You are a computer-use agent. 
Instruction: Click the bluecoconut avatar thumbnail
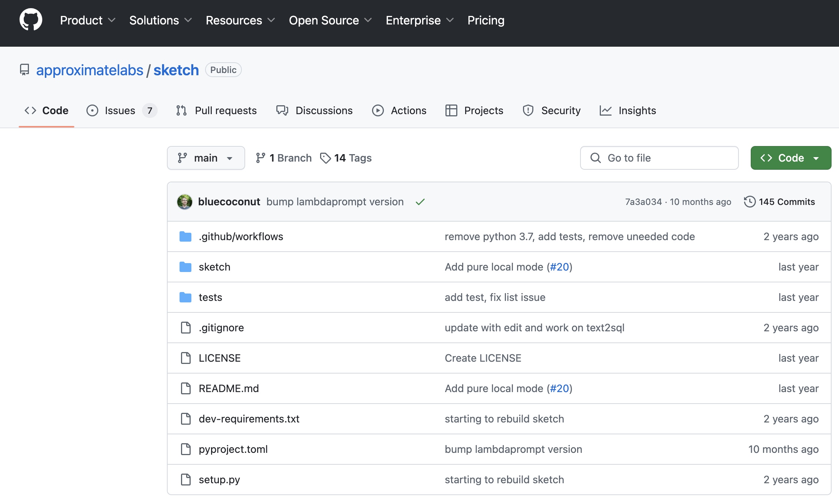click(x=184, y=202)
